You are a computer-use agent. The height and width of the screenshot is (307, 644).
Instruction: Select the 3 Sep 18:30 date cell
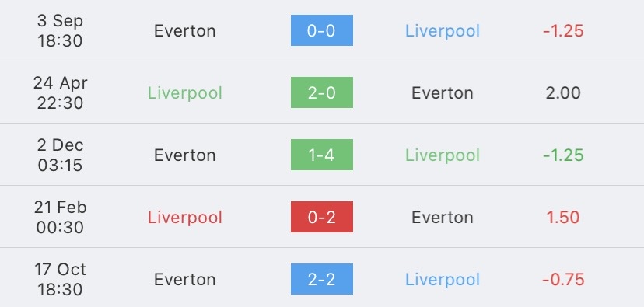pos(60,31)
